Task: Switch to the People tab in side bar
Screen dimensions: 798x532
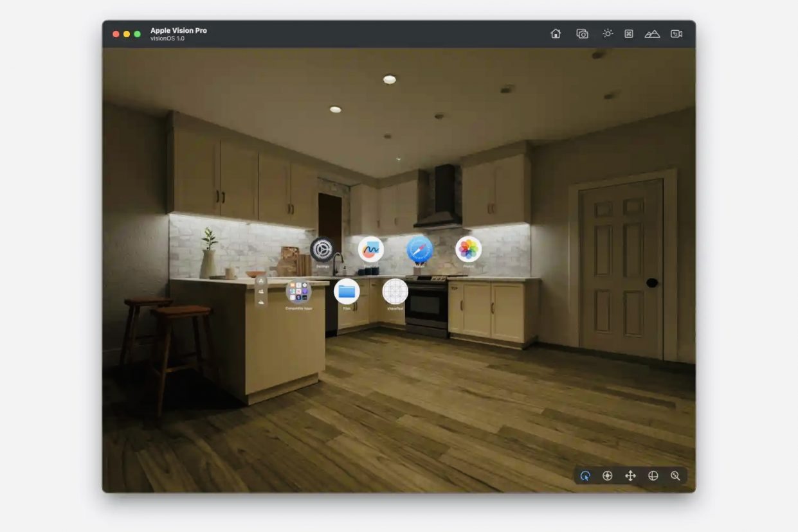Action: coord(261,291)
